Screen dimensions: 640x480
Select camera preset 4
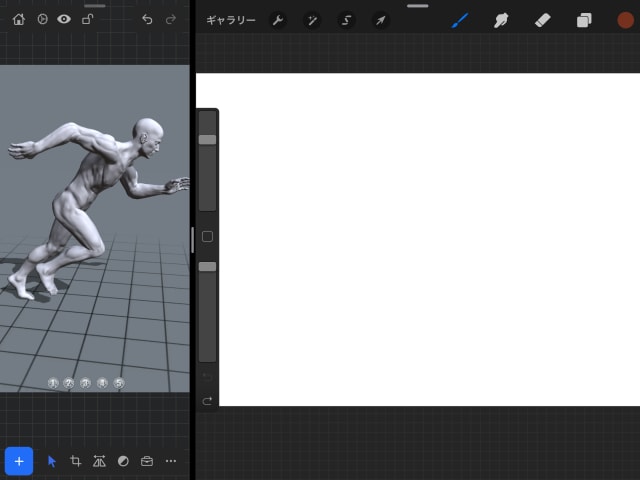102,383
